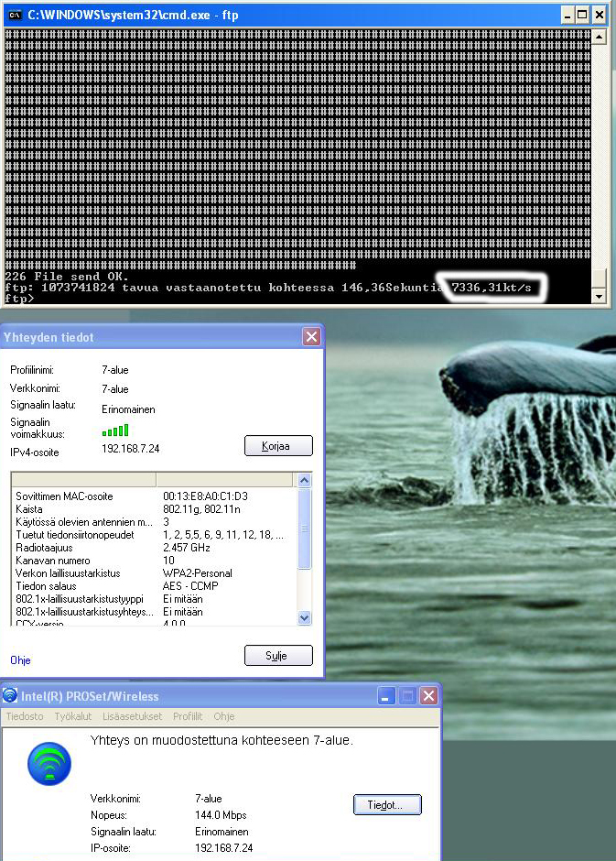Image resolution: width=616 pixels, height=861 pixels.
Task: Open the Ohje link in connection details
Action: (x=20, y=659)
